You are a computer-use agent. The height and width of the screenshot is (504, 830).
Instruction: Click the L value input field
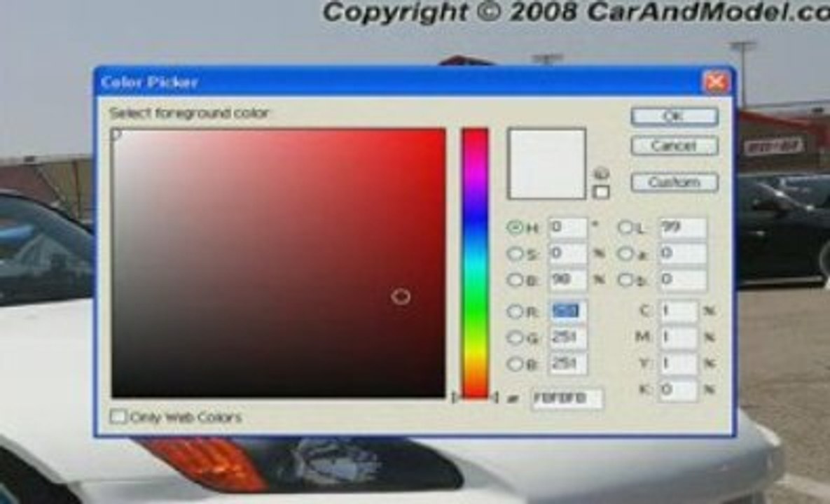[683, 228]
